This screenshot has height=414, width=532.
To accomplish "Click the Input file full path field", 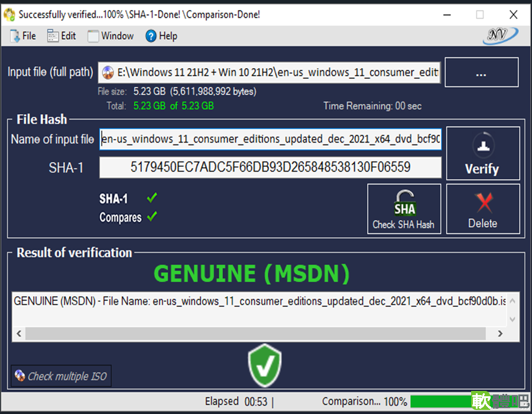I will 269,72.
